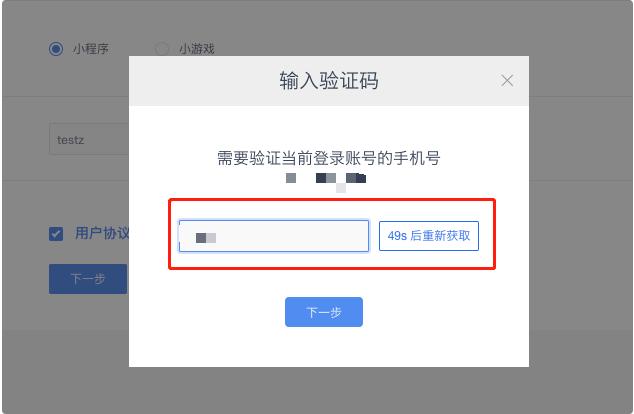Confirm with the dialog's bright blue 下一步 button
This screenshot has width=634, height=414.
(324, 312)
